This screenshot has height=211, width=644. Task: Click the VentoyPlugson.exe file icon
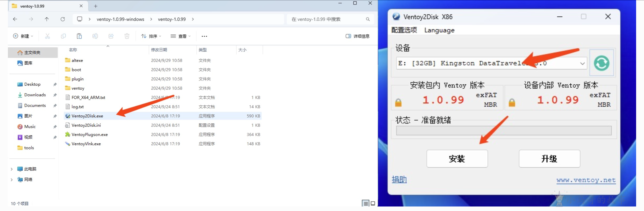pyautogui.click(x=68, y=134)
